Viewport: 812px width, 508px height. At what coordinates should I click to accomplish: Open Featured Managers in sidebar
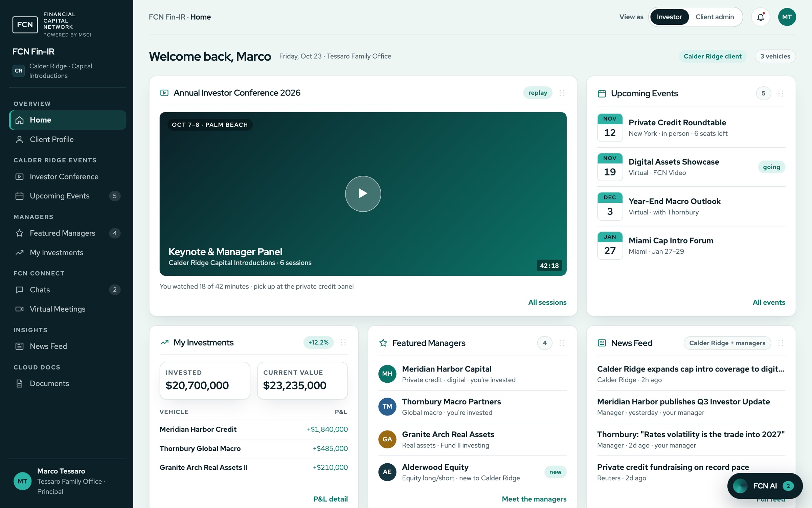(x=68, y=233)
